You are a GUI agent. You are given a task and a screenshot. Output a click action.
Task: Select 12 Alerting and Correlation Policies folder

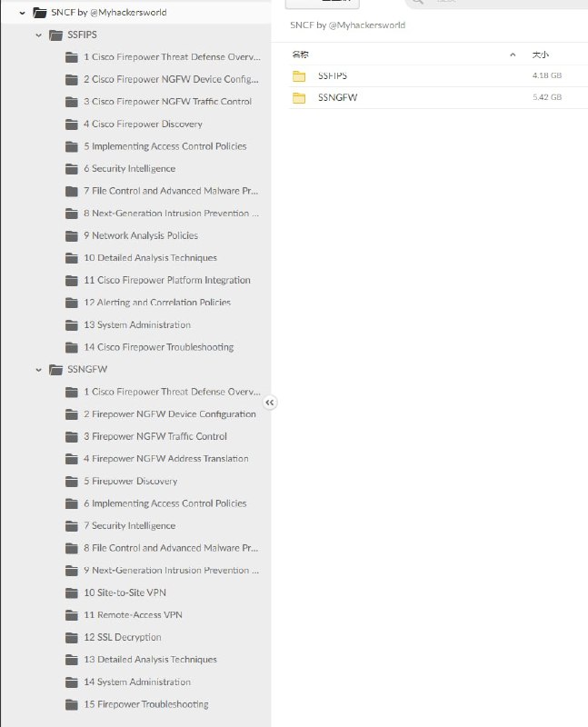point(157,303)
